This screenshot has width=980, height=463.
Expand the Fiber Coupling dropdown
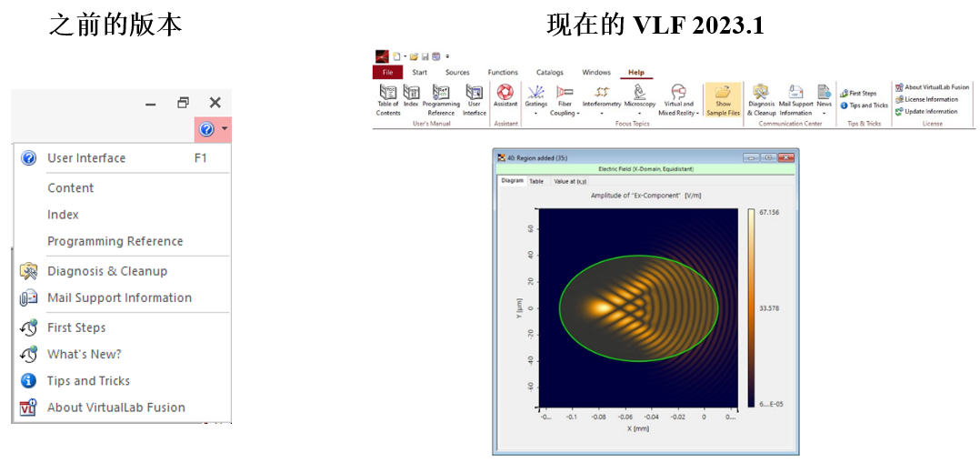[x=565, y=114]
